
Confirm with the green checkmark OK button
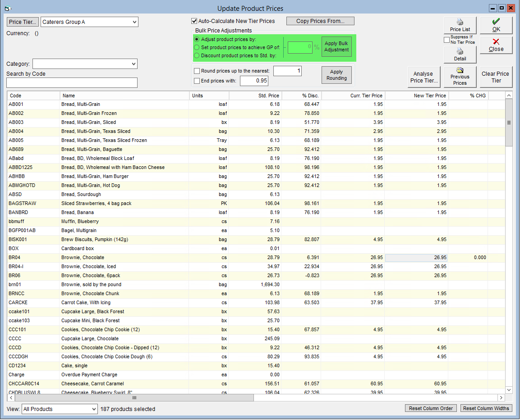pyautogui.click(x=496, y=25)
